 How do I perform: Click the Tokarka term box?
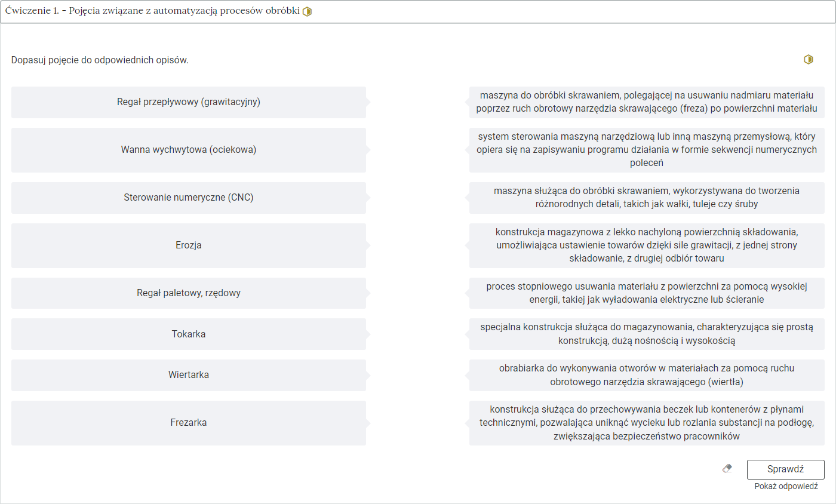click(x=189, y=334)
